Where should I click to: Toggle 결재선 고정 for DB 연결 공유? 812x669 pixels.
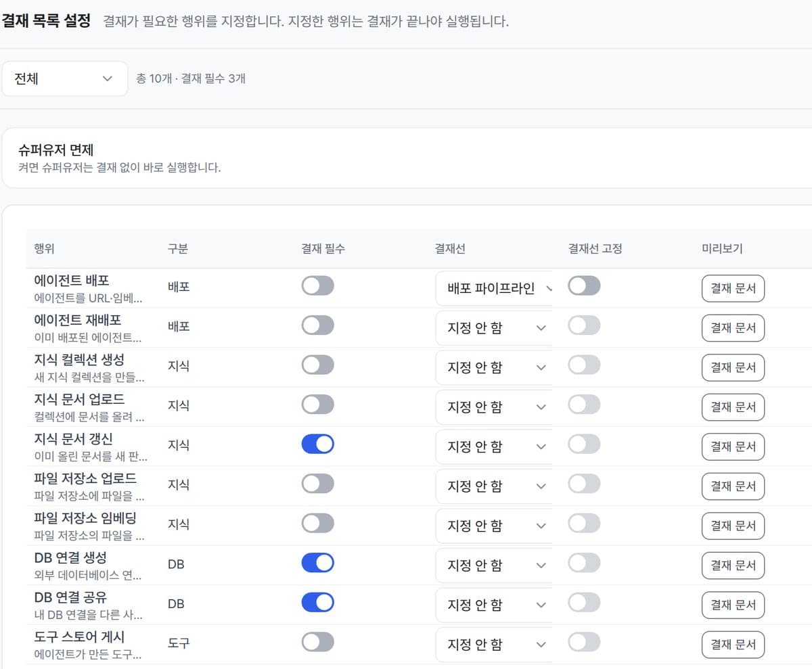pos(584,603)
